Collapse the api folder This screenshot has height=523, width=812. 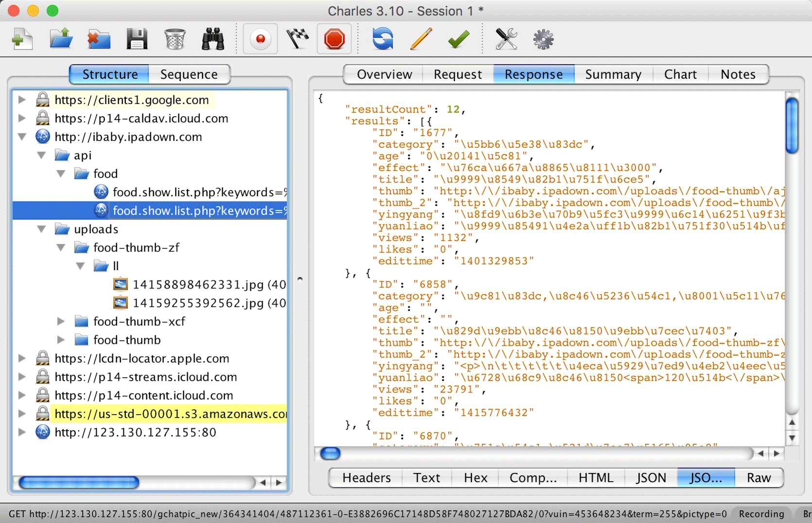pos(41,155)
